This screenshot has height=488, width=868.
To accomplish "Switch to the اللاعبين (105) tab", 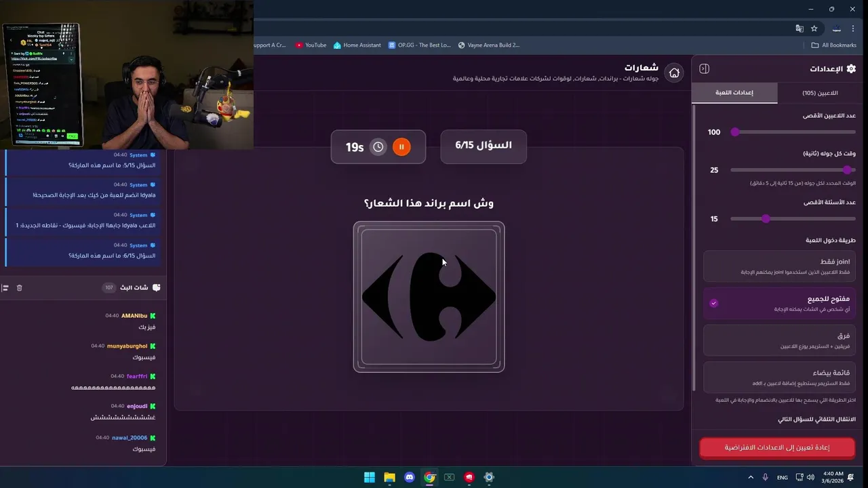I will pos(820,93).
